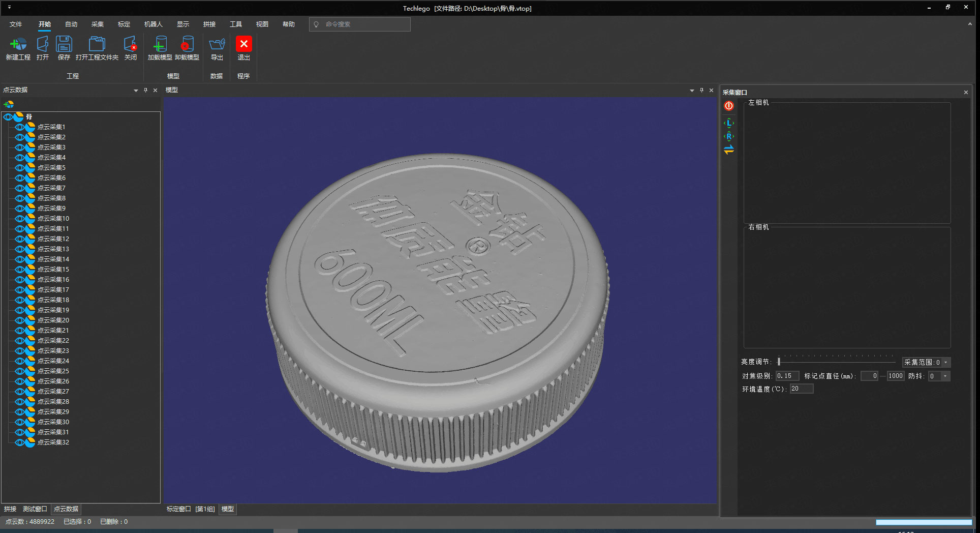This screenshot has width=980, height=533.
Task: Click the 卸载模型 unload model icon
Action: [x=187, y=45]
